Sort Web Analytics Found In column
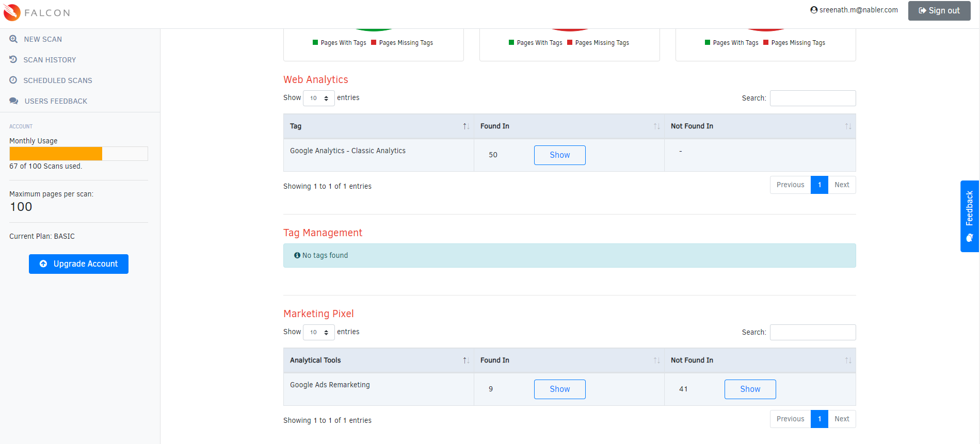980x444 pixels. pyautogui.click(x=656, y=126)
